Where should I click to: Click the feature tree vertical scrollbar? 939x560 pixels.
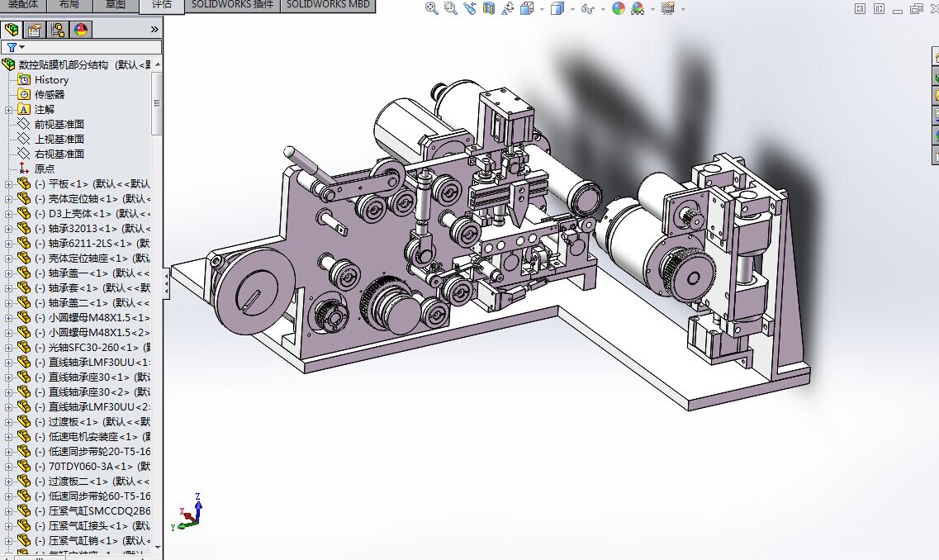[x=157, y=103]
